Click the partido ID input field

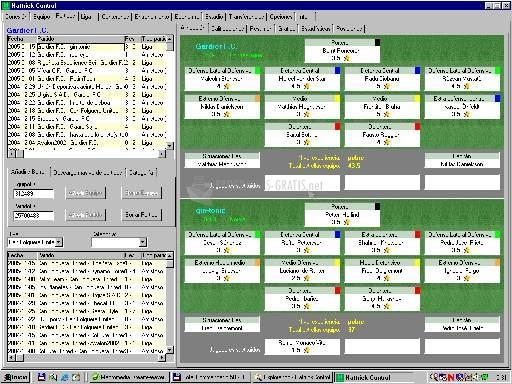(34, 216)
